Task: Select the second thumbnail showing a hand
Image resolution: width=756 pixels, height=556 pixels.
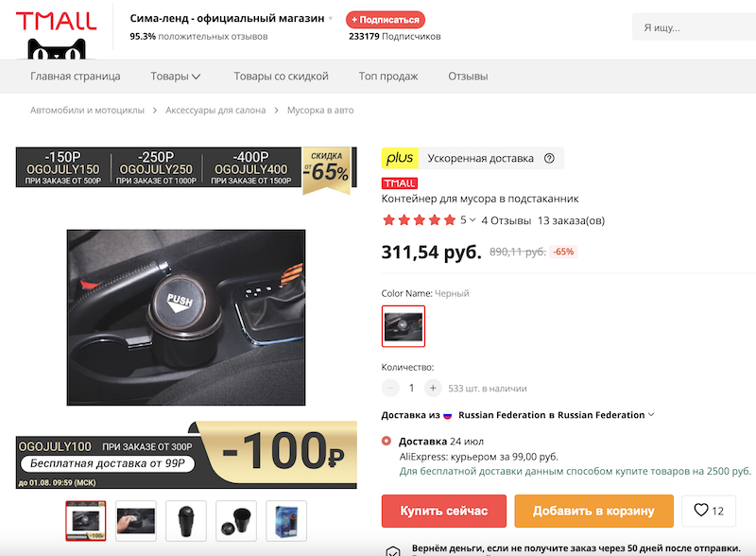Action: [136, 521]
